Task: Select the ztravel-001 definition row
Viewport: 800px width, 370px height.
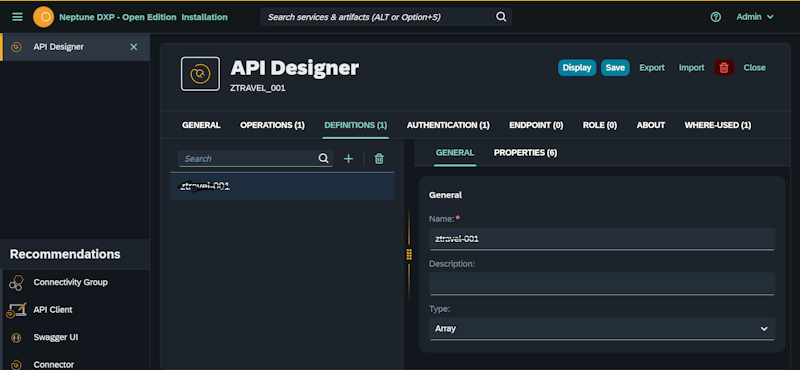Action: click(x=282, y=186)
